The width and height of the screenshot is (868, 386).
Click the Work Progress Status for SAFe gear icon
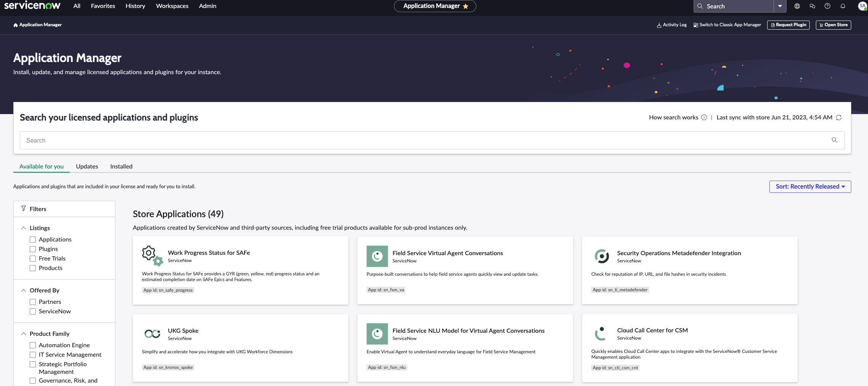click(x=152, y=256)
